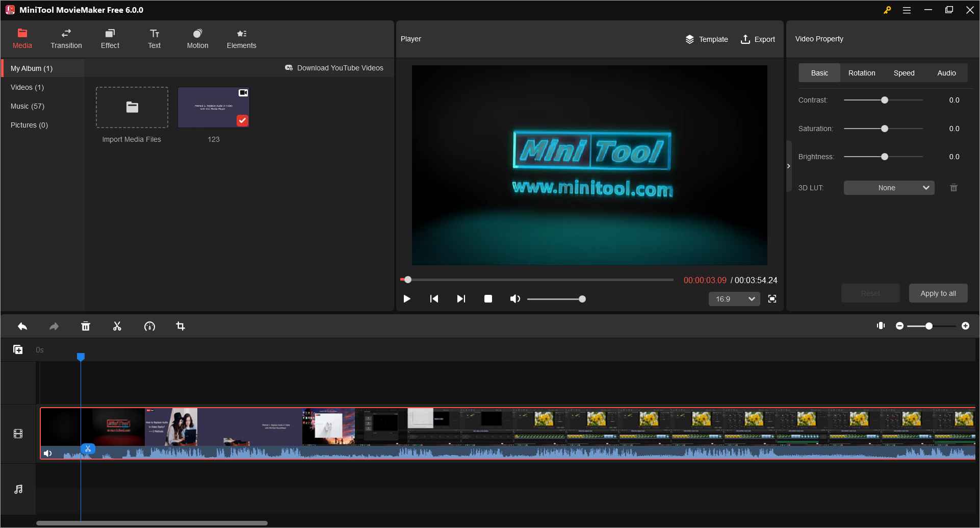Click the player progress bar
The width and height of the screenshot is (980, 528).
tap(537, 280)
